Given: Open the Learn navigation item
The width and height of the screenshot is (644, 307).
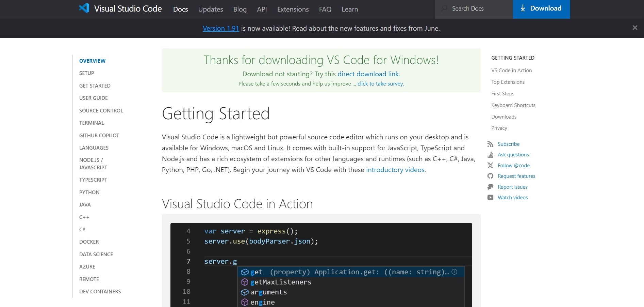Looking at the screenshot, I should click(x=350, y=9).
